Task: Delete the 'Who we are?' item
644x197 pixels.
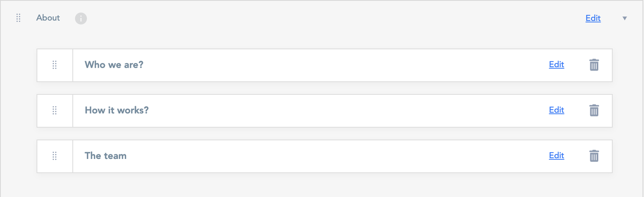Action: 594,65
